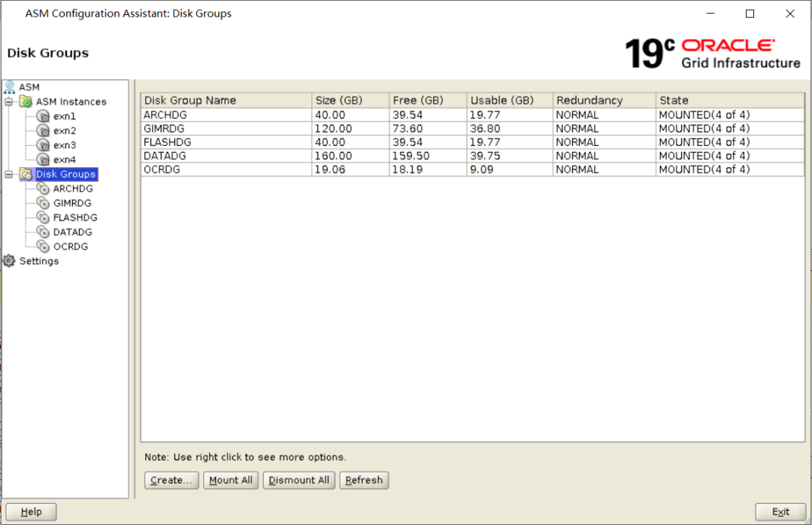
Task: Open GIMRDG label in the tree
Action: (x=72, y=203)
